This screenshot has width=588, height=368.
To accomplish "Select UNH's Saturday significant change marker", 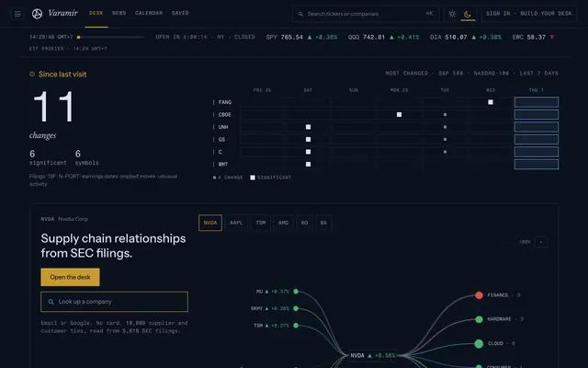I will click(x=308, y=127).
